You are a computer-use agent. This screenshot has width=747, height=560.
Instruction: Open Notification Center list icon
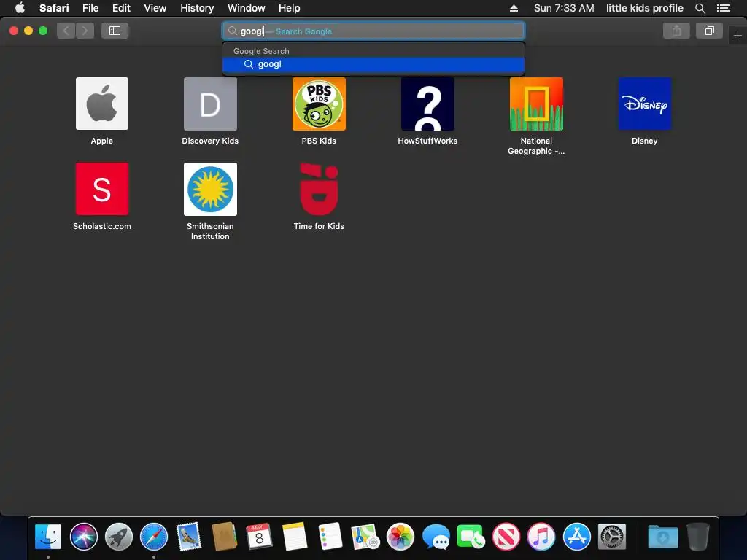pos(723,8)
